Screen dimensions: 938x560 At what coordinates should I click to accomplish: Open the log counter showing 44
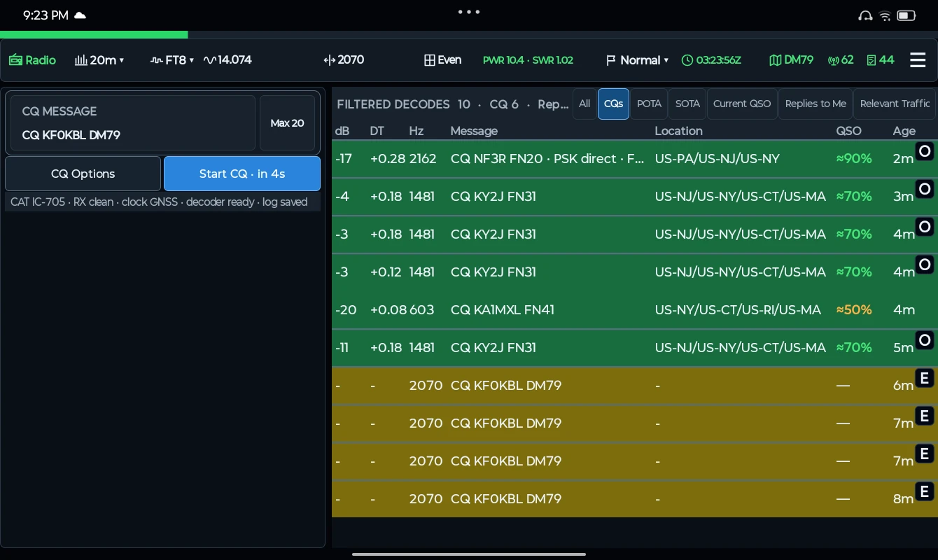point(880,60)
